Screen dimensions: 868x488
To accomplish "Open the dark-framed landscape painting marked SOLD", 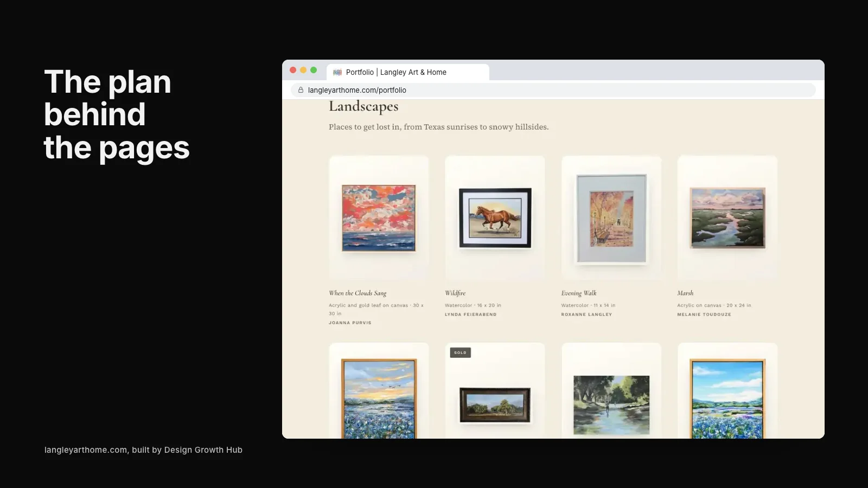I will pos(495,405).
